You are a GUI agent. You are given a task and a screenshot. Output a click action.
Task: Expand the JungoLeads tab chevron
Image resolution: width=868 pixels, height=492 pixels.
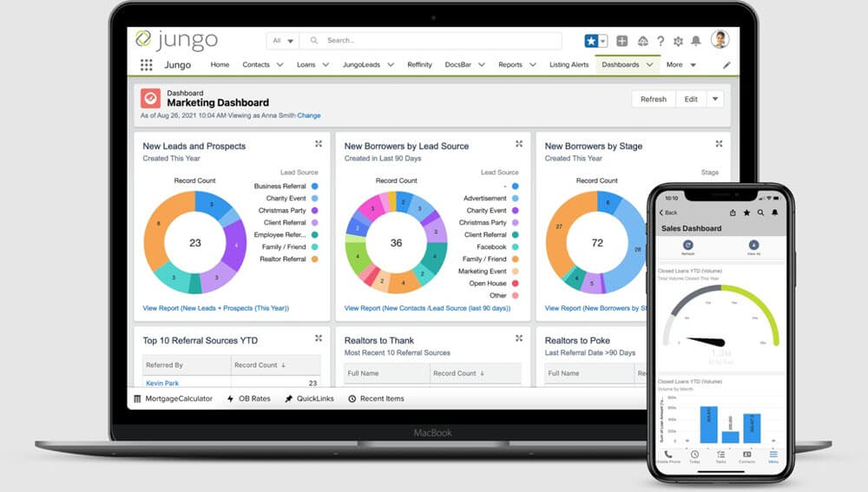391,65
